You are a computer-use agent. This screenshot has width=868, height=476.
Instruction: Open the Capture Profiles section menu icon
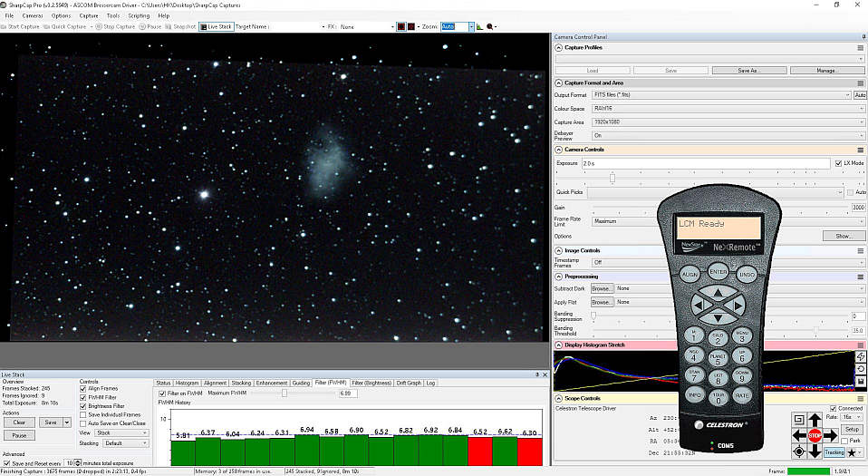pos(860,48)
